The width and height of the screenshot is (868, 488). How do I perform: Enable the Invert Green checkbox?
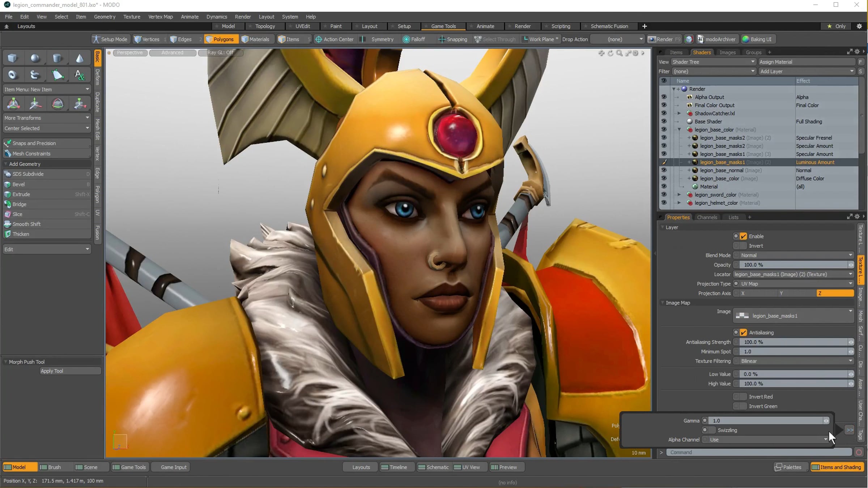click(x=744, y=406)
